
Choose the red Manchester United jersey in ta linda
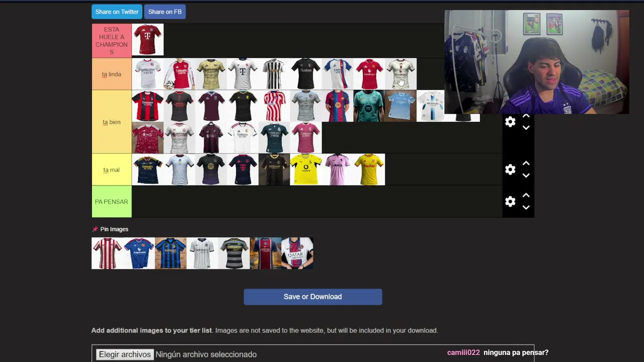tap(369, 74)
